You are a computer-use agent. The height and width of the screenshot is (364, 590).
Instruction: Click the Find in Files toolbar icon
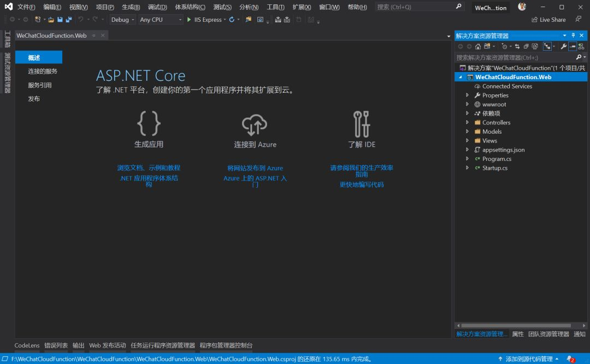tap(249, 20)
